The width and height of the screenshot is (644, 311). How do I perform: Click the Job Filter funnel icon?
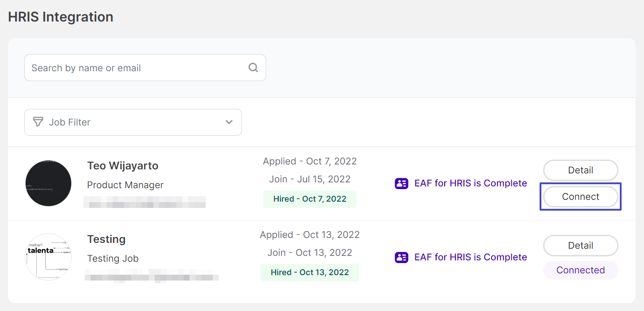[38, 122]
